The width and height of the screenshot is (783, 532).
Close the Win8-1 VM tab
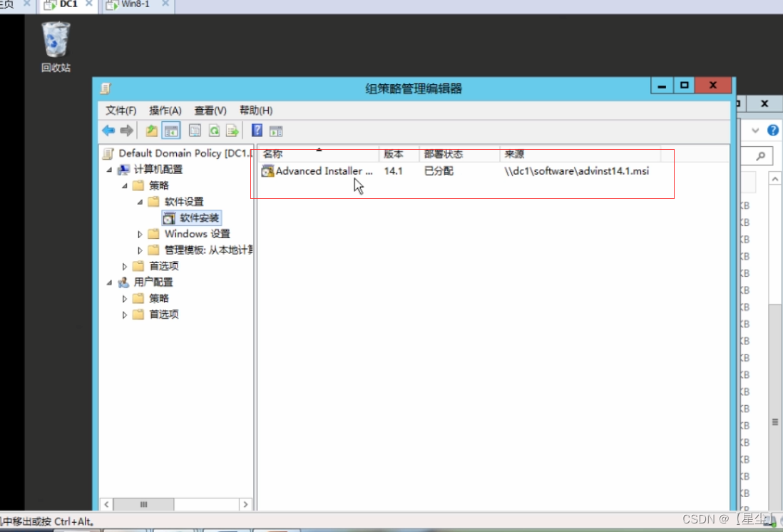165,4
